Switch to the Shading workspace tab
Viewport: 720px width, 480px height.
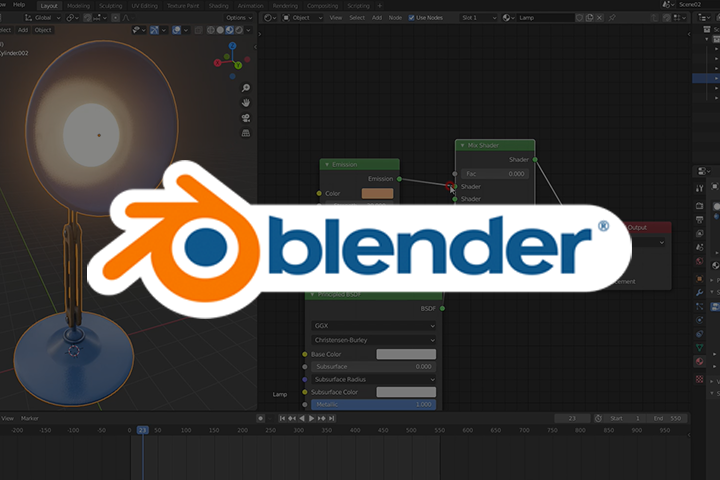click(x=219, y=6)
